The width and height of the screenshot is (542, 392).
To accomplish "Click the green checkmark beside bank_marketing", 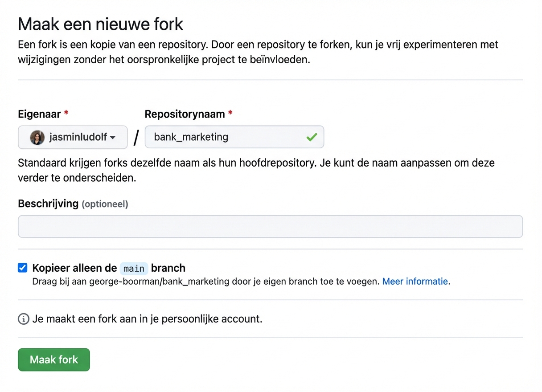I will [x=312, y=137].
